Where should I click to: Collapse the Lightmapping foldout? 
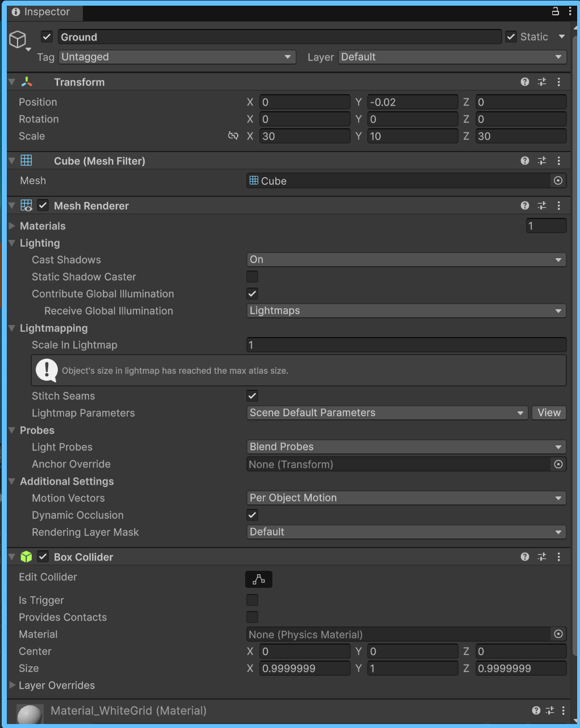[12, 328]
